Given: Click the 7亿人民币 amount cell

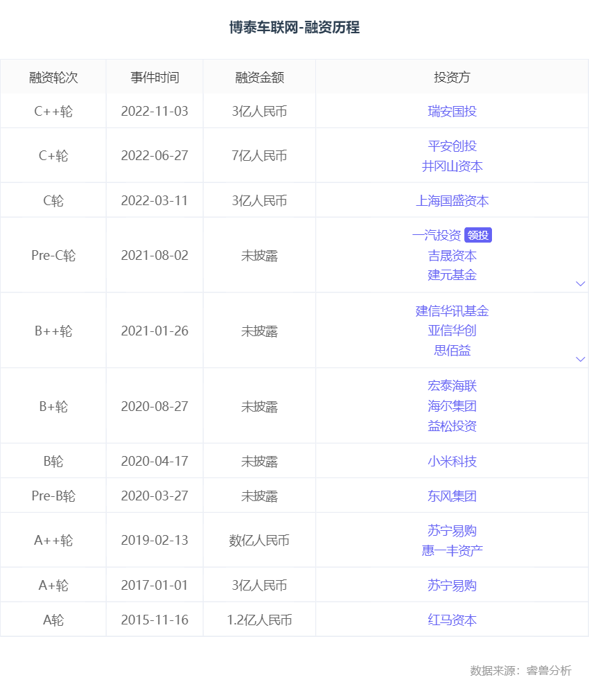Looking at the screenshot, I should [259, 156].
